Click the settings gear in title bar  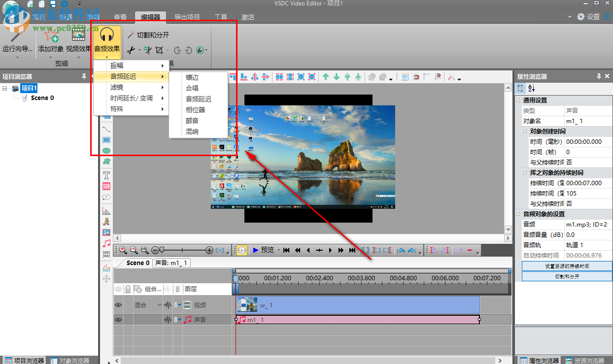[581, 16]
